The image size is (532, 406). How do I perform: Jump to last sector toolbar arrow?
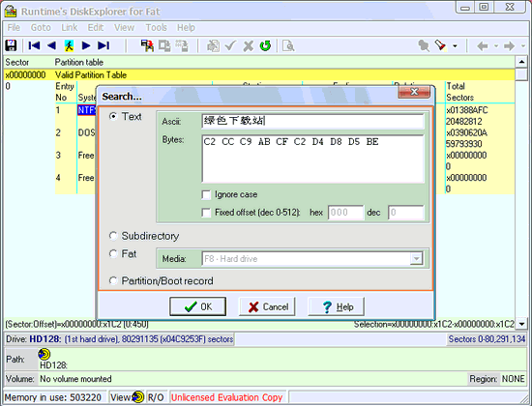103,45
